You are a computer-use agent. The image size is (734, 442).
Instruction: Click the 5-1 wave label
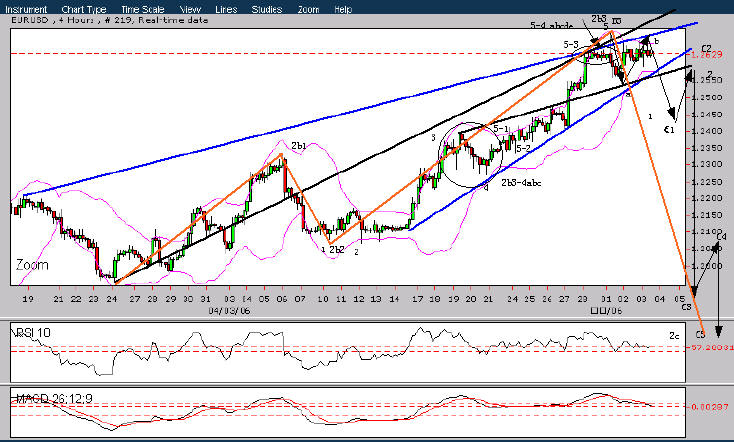point(500,128)
